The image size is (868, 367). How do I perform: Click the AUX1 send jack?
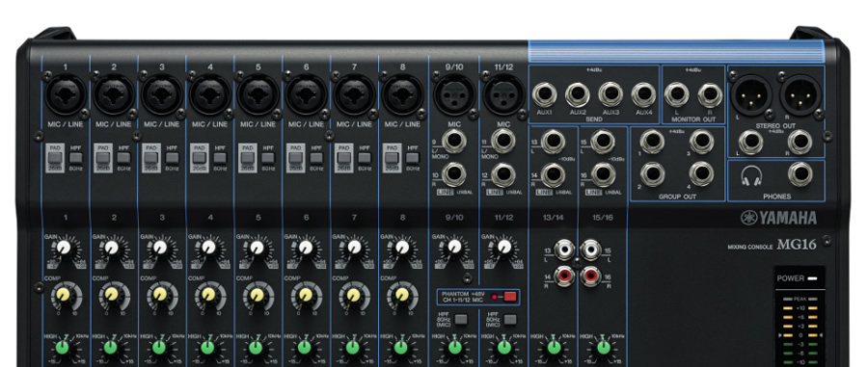coord(545,94)
